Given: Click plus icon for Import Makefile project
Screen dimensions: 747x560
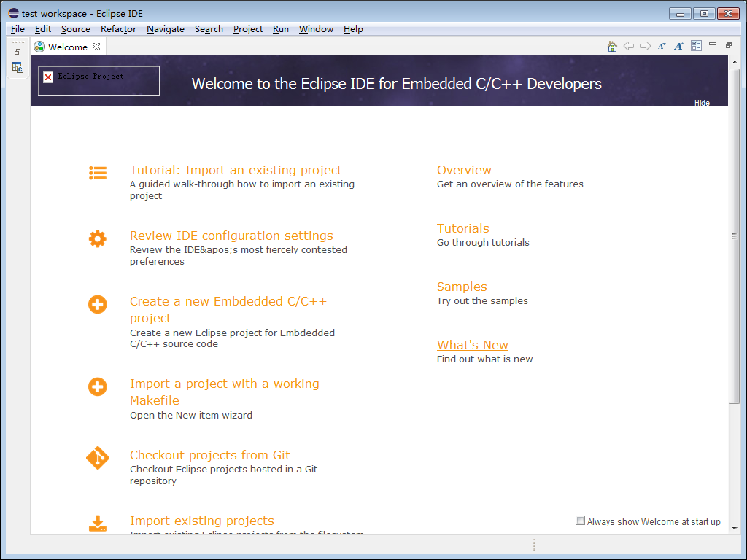Looking at the screenshot, I should [98, 386].
